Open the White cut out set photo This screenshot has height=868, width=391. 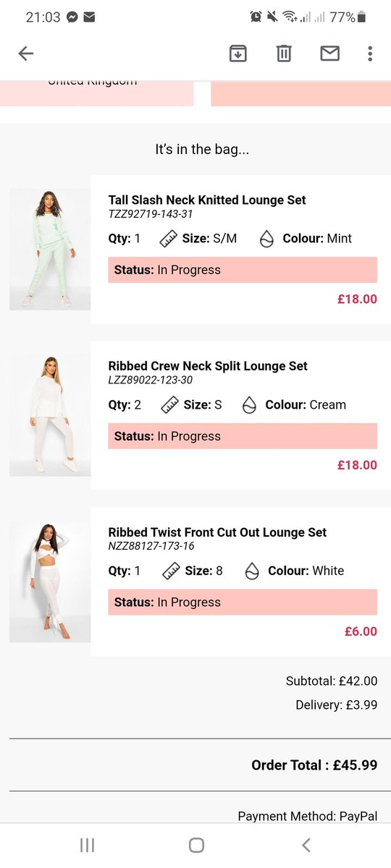(x=50, y=582)
